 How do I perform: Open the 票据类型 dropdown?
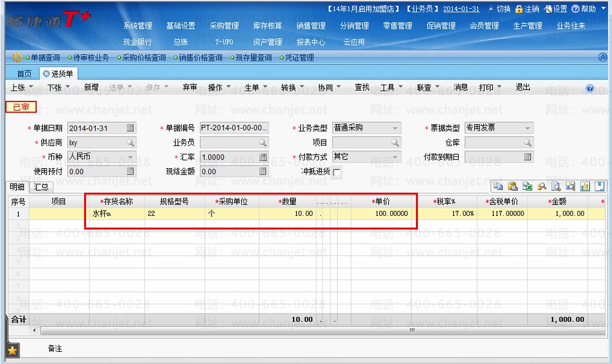pos(527,128)
